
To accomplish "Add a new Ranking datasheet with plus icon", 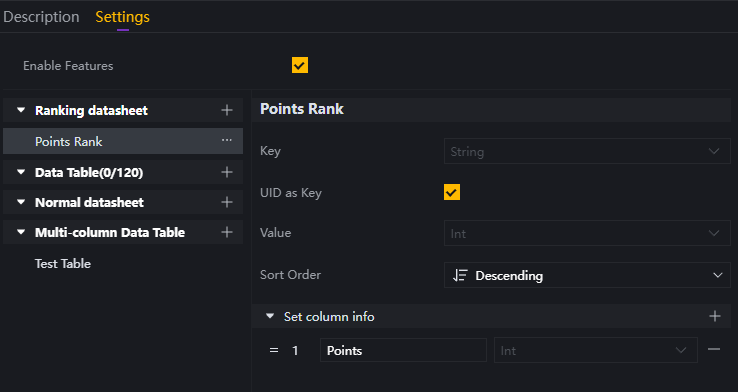I will coord(227,110).
